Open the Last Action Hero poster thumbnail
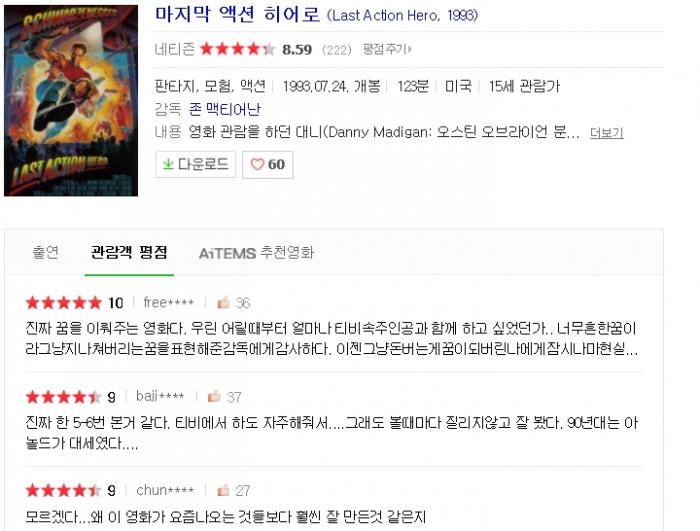 tap(71, 100)
